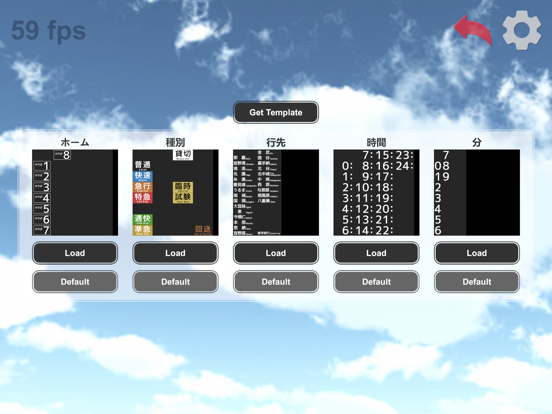
Task: Click the 種別 train type thumbnail
Action: 175,193
